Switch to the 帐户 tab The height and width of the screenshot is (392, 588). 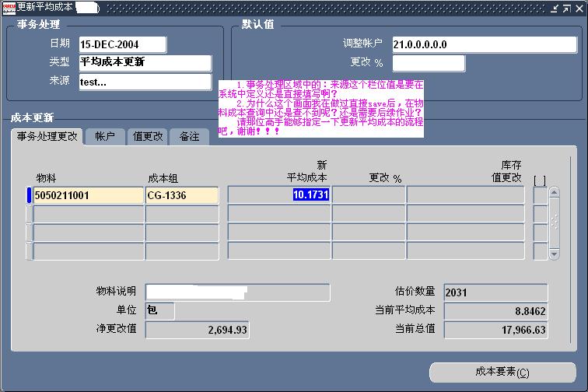click(x=105, y=137)
